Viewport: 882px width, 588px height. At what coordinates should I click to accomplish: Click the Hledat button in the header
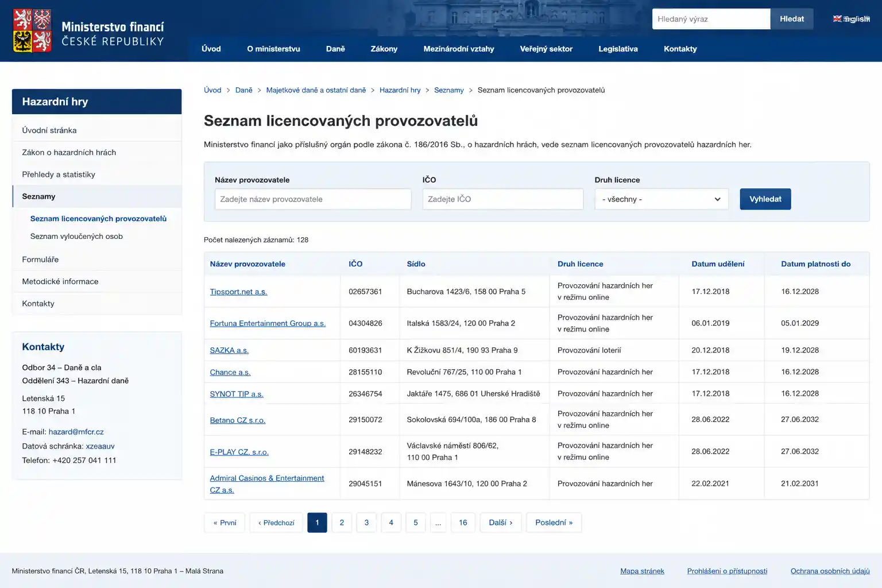click(792, 19)
